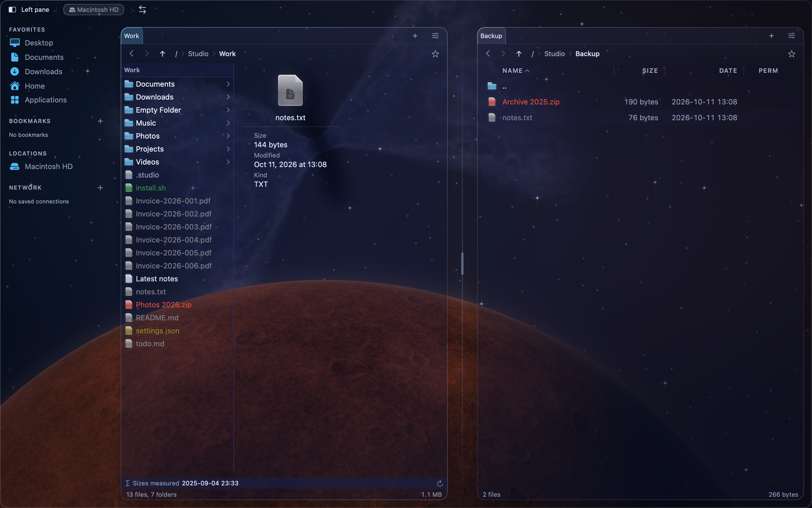
Task: Select install.sh in Work list
Action: (178, 188)
